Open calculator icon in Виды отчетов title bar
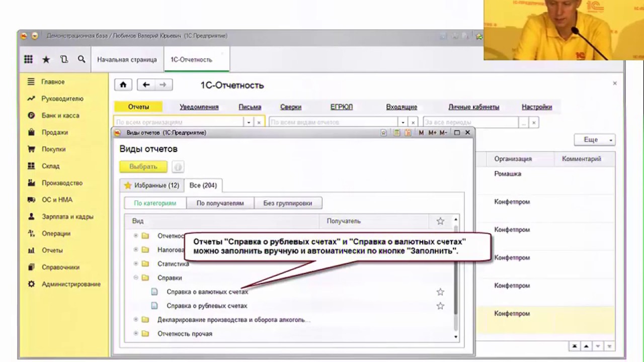 pos(397,133)
